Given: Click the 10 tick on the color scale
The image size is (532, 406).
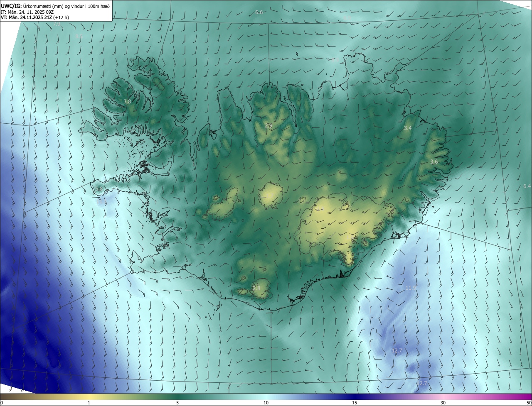Looking at the screenshot, I should [266, 403].
